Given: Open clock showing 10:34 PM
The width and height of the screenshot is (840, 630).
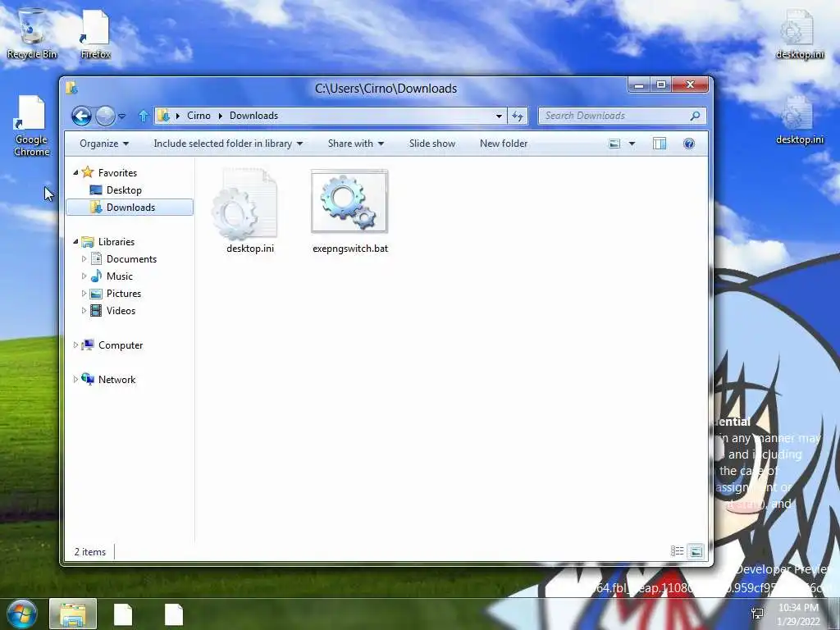Looking at the screenshot, I should tap(798, 614).
